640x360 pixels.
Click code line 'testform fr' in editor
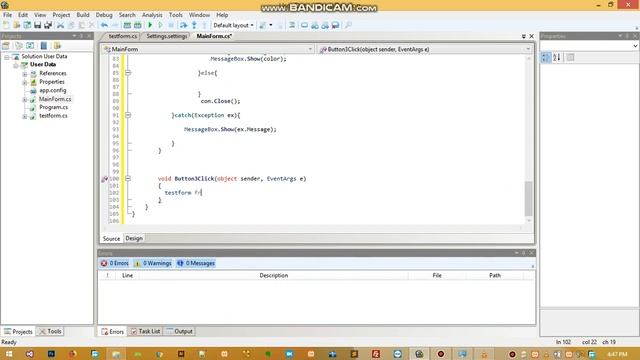(183, 193)
